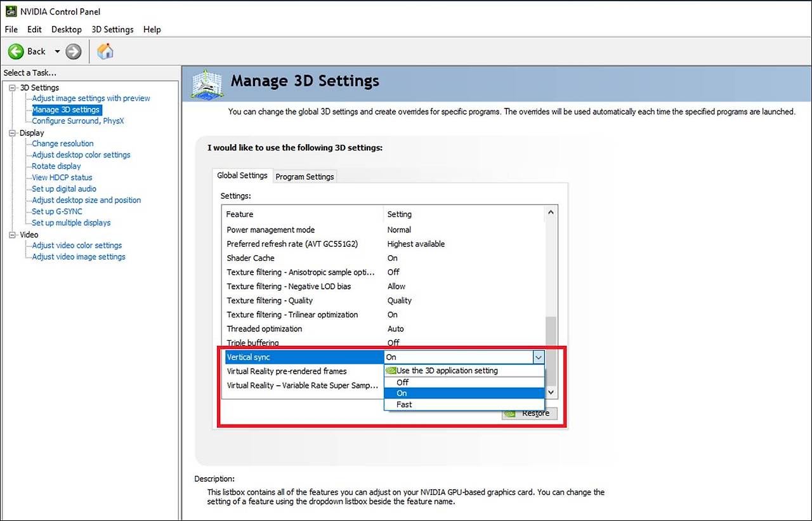Open the Home icon in the toolbar
812x521 pixels.
pos(105,51)
